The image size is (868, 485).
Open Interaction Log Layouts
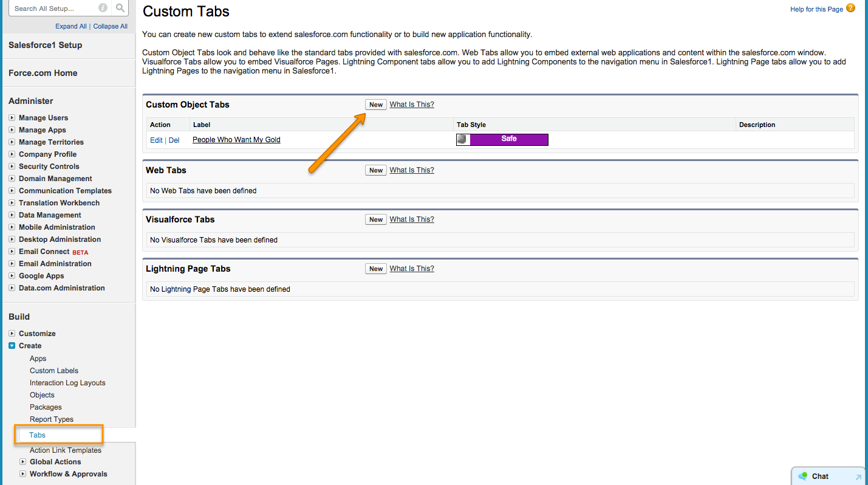coord(67,383)
